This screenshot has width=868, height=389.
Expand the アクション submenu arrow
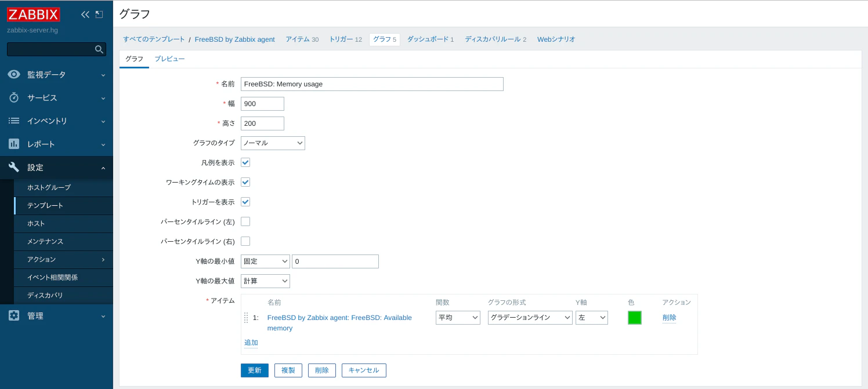pos(103,260)
